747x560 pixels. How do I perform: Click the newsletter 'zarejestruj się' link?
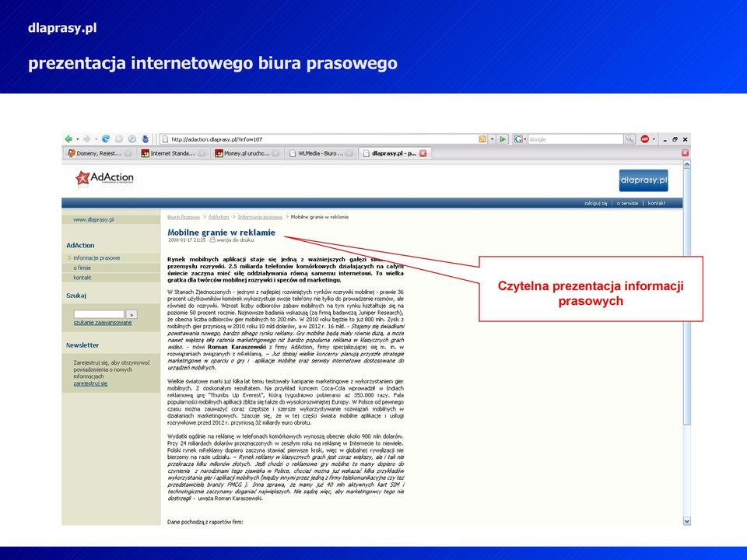[x=90, y=383]
